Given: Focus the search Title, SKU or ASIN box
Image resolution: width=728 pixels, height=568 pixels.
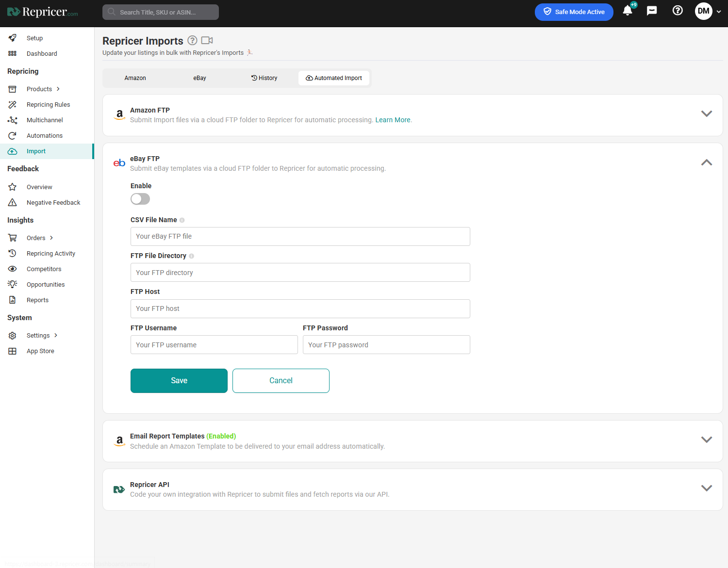Looking at the screenshot, I should tap(161, 12).
